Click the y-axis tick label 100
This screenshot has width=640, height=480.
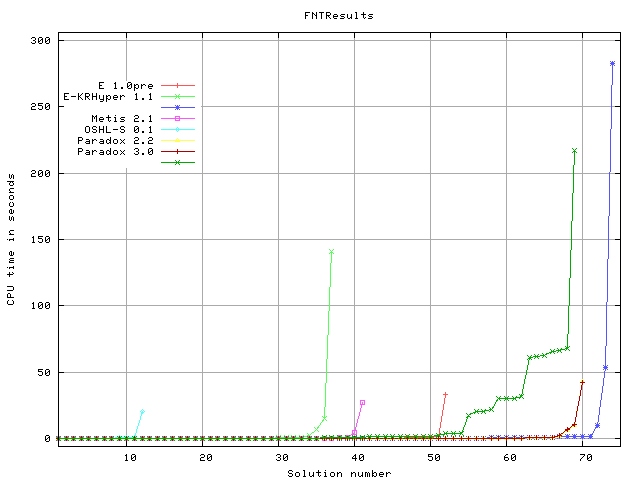tap(40, 306)
